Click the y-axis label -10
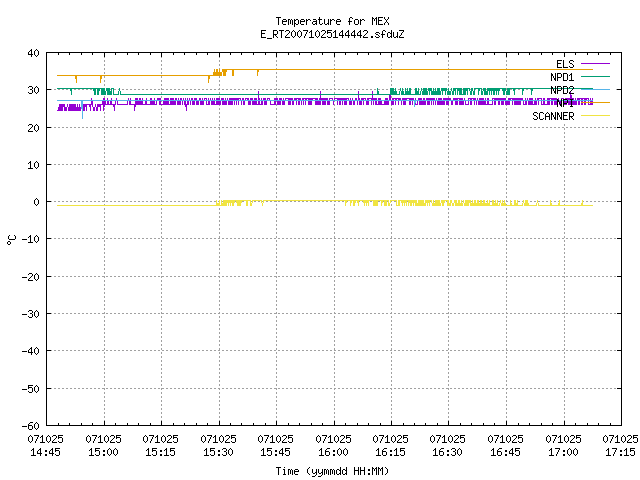This screenshot has width=640, height=480. coord(31,239)
